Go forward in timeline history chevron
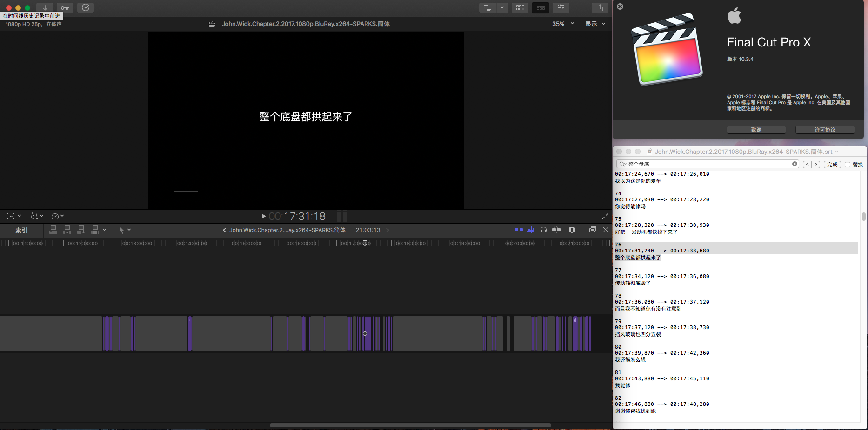The height and width of the screenshot is (430, 868). pyautogui.click(x=387, y=230)
